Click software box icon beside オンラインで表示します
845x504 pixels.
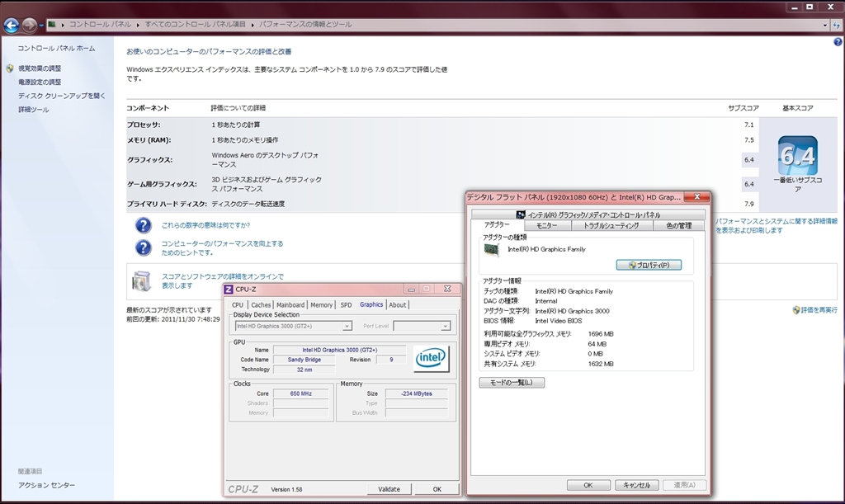coord(141,280)
